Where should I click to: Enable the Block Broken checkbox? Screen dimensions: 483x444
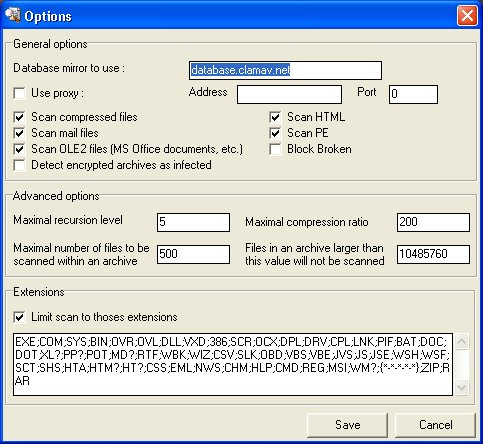(275, 149)
